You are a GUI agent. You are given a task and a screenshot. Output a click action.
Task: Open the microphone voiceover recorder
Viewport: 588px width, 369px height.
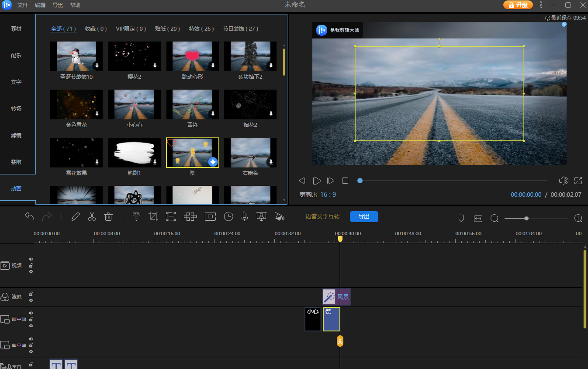[x=245, y=217]
